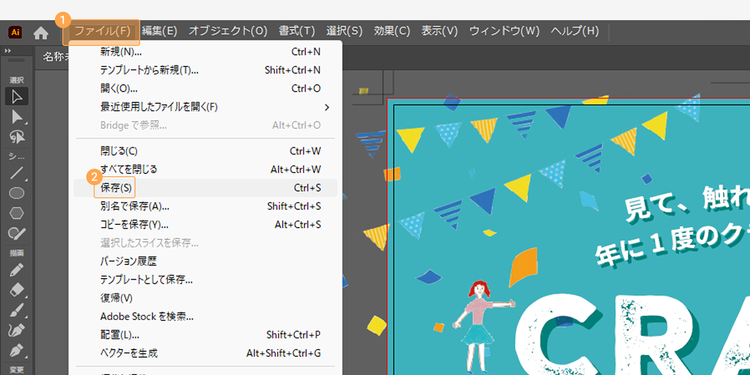Select the Line Segment tool
The image size is (750, 375).
click(x=17, y=173)
